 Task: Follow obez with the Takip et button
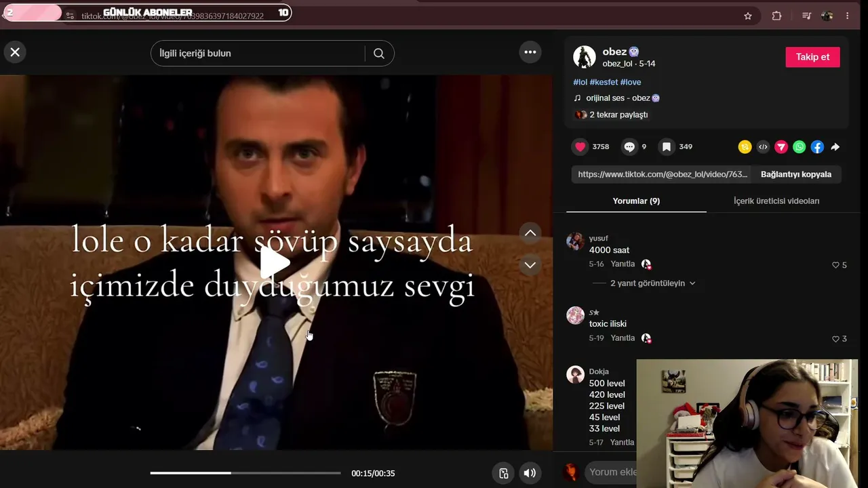point(812,57)
